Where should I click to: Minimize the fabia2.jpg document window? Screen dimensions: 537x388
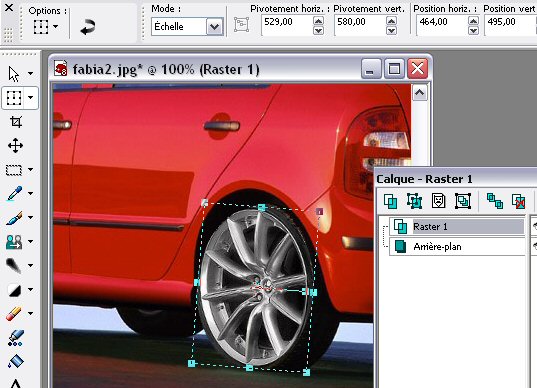pos(371,69)
